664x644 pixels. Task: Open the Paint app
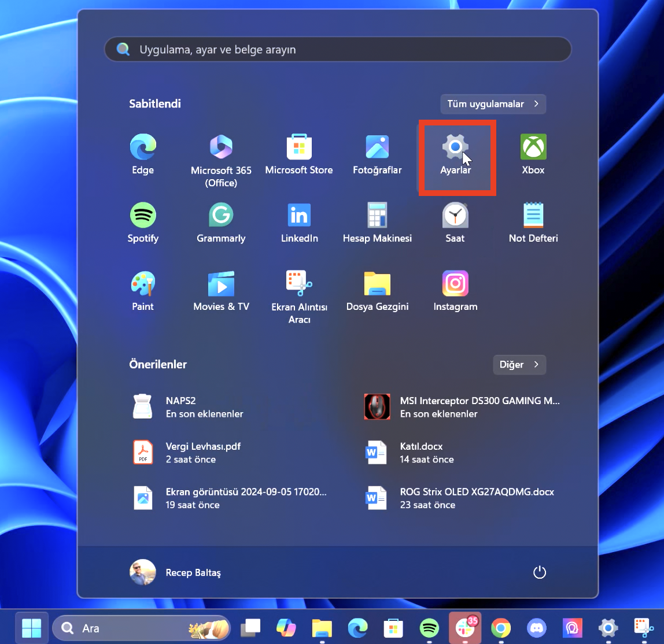pos(143,291)
